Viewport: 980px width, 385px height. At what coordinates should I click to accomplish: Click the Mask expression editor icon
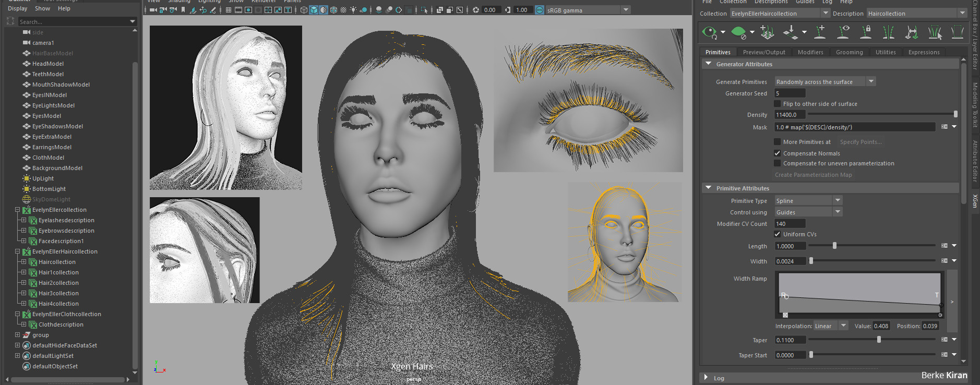click(x=945, y=127)
